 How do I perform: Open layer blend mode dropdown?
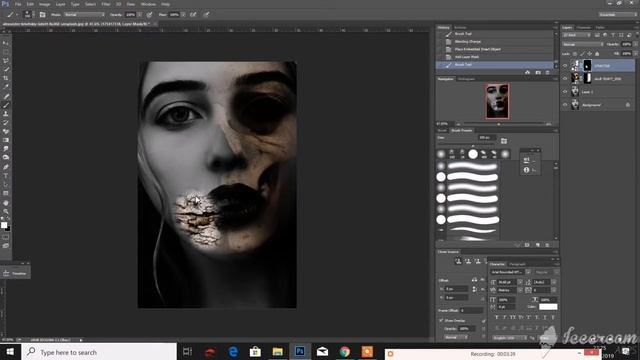[x=582, y=44]
